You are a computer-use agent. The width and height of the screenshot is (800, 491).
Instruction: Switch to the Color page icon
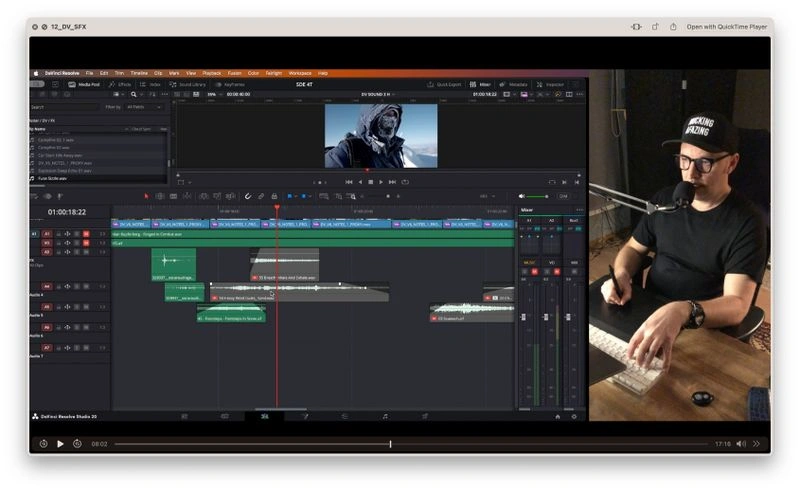tap(345, 416)
